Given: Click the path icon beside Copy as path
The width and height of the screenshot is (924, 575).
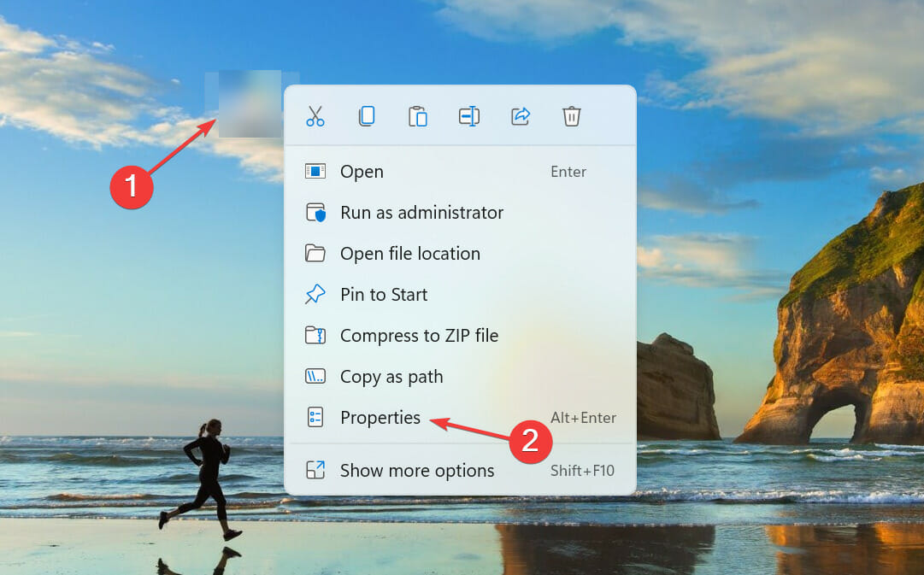Looking at the screenshot, I should (315, 376).
